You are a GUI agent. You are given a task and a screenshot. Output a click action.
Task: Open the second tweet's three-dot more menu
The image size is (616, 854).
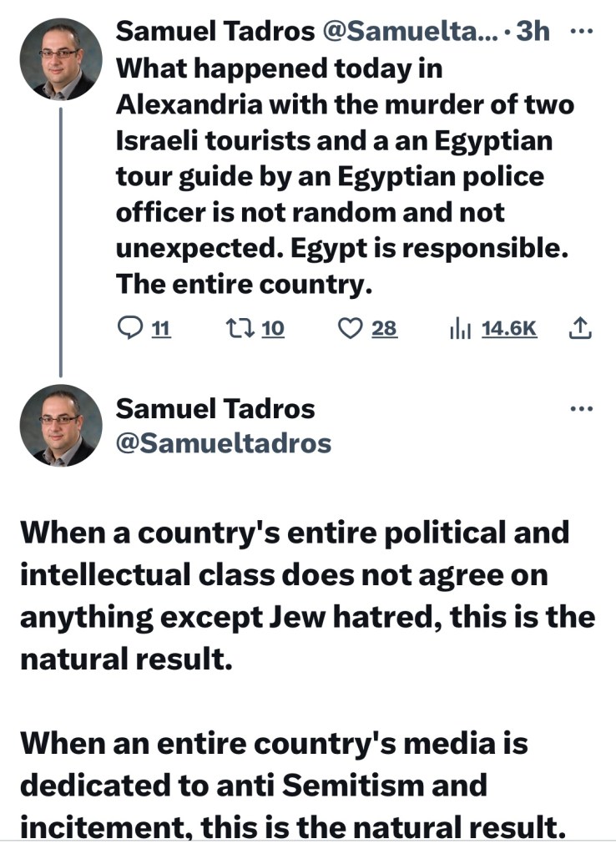point(580,409)
